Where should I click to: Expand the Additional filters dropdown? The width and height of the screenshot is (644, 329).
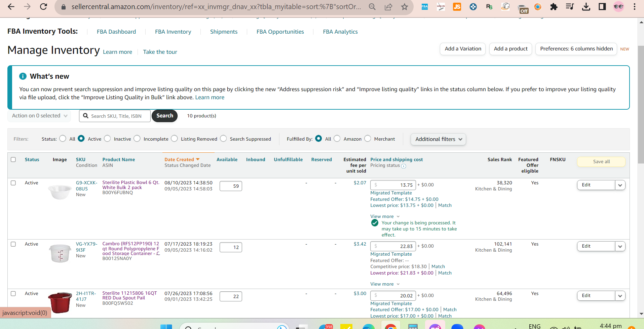tap(438, 139)
